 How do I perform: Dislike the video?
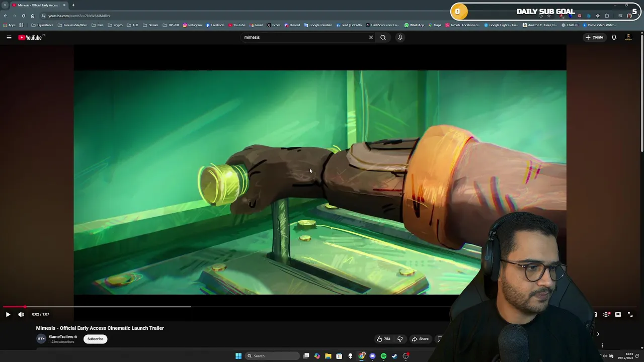click(x=400, y=339)
